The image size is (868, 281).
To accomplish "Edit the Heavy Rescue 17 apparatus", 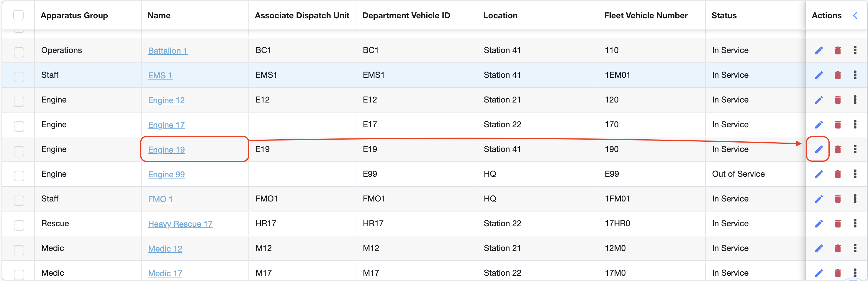I will tap(819, 224).
